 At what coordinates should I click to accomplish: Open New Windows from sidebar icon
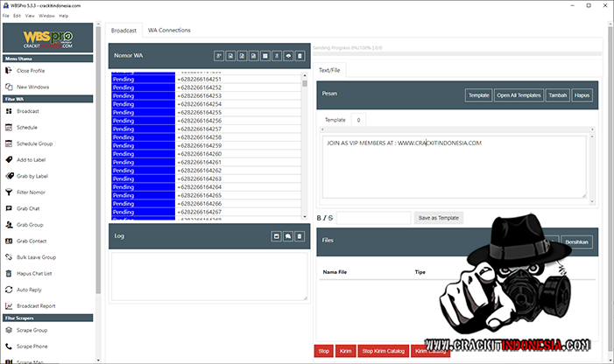[x=9, y=87]
